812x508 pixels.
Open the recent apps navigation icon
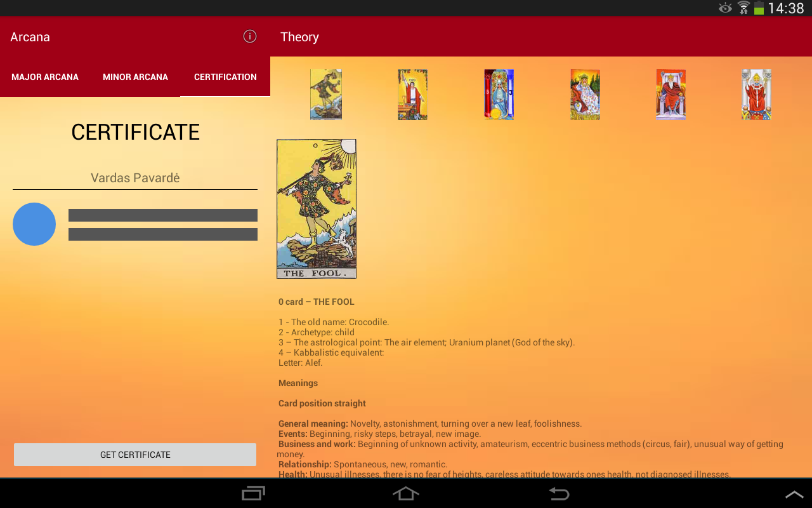pyautogui.click(x=254, y=493)
